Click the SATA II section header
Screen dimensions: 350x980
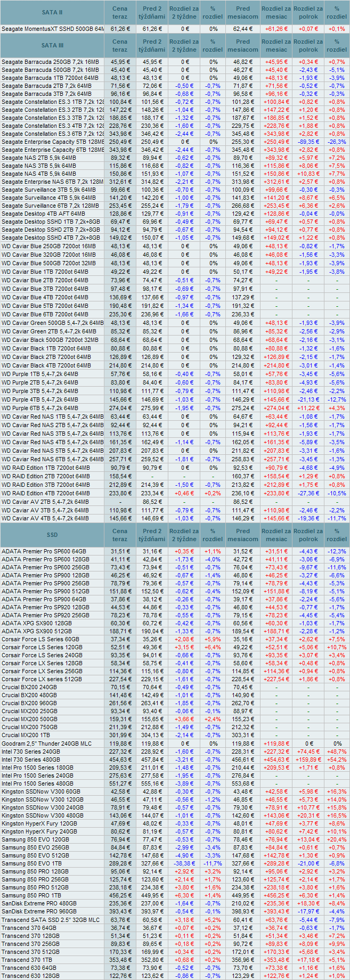(52, 12)
